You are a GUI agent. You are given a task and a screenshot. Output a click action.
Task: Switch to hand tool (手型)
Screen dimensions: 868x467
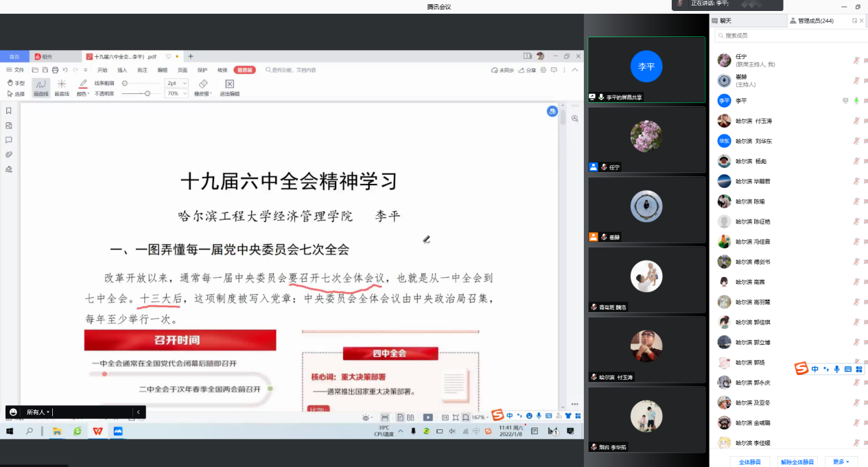(16, 83)
